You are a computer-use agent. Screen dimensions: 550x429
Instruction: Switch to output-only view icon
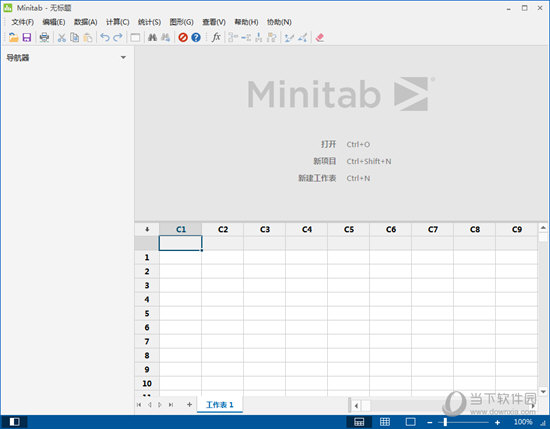[x=410, y=422]
